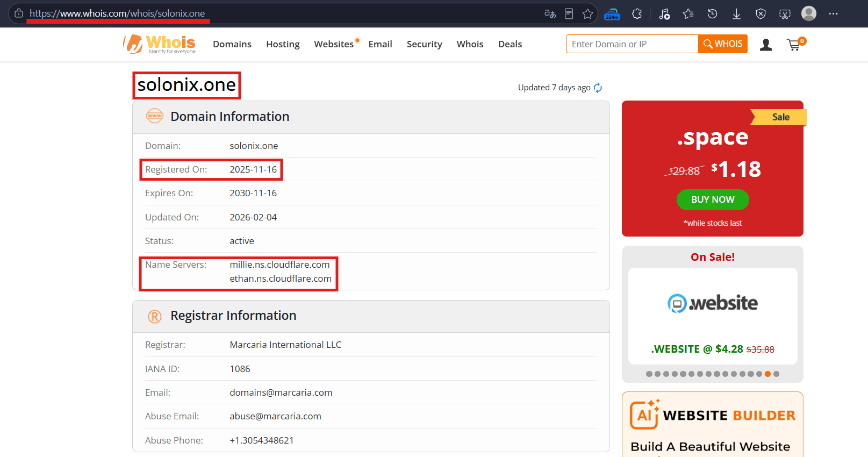Open the Security menu
This screenshot has height=457, width=868.
[424, 44]
